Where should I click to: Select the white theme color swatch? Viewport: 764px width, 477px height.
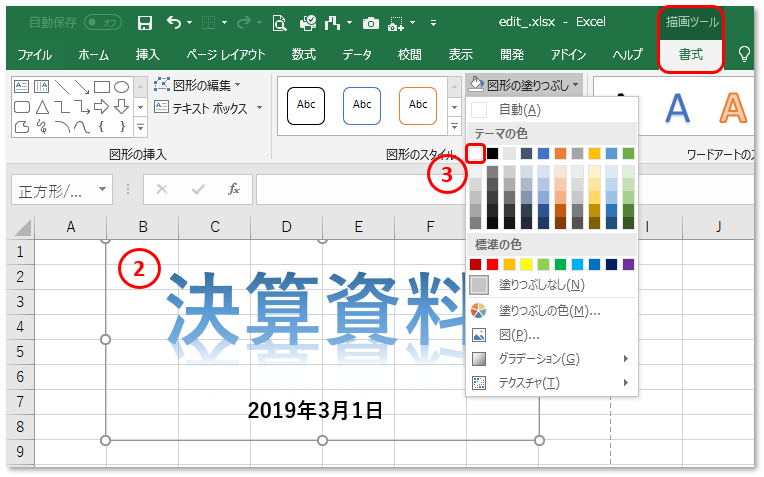click(x=476, y=153)
